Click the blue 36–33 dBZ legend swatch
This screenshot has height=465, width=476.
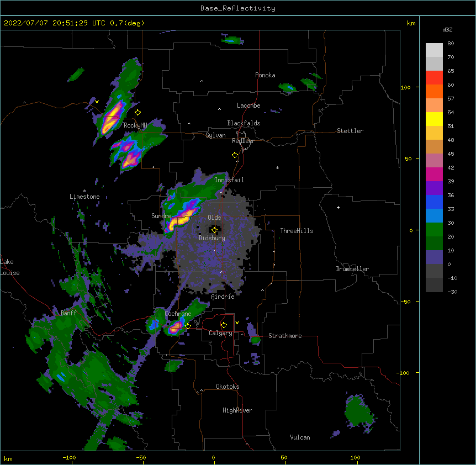click(434, 202)
